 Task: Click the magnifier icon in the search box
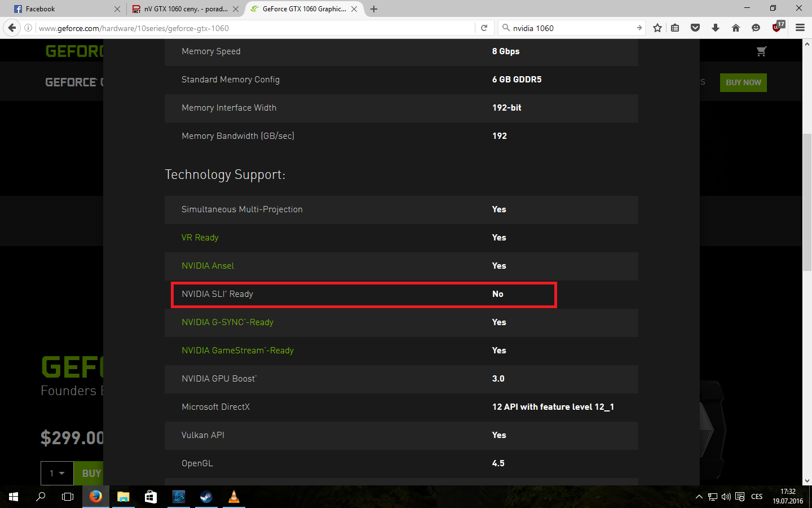(506, 28)
